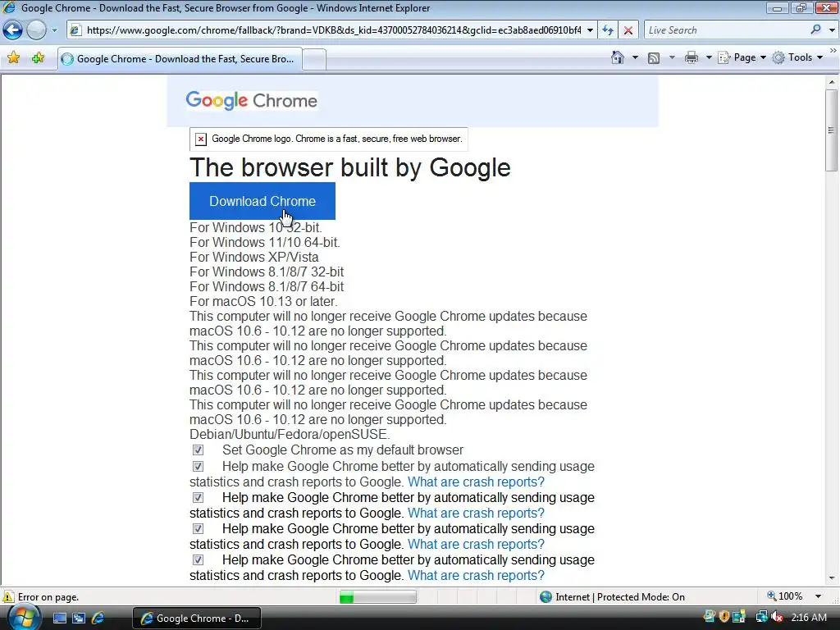Select 'For Windows 11/10 64-bit.' text
This screenshot has width=840, height=630.
click(265, 242)
